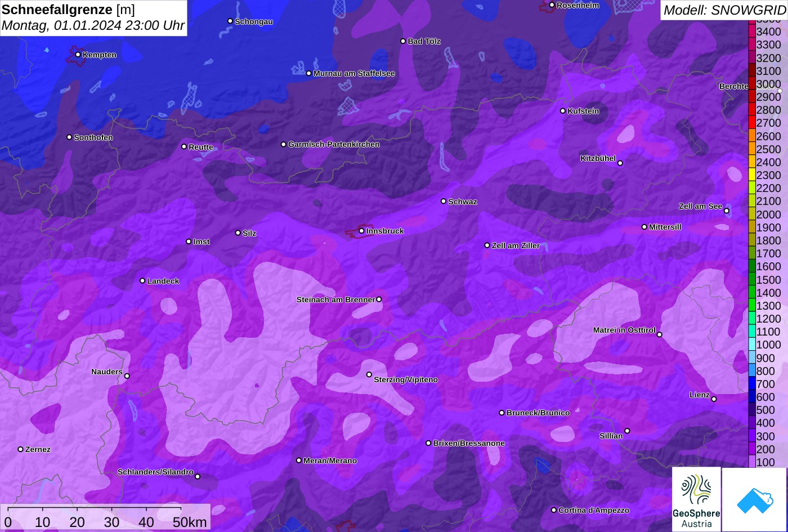The width and height of the screenshot is (788, 532).
Task: Select the Kufstein location dot
Action: [x=562, y=111]
